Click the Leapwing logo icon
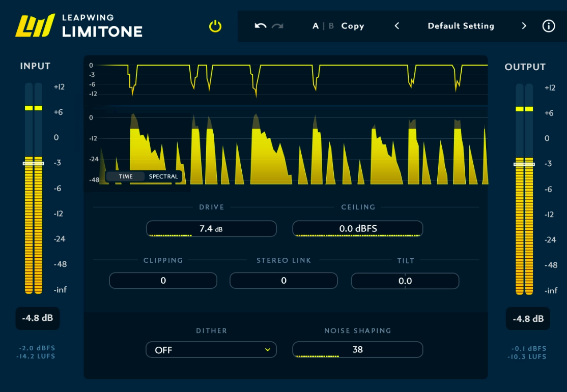This screenshot has width=567, height=392. pyautogui.click(x=35, y=25)
